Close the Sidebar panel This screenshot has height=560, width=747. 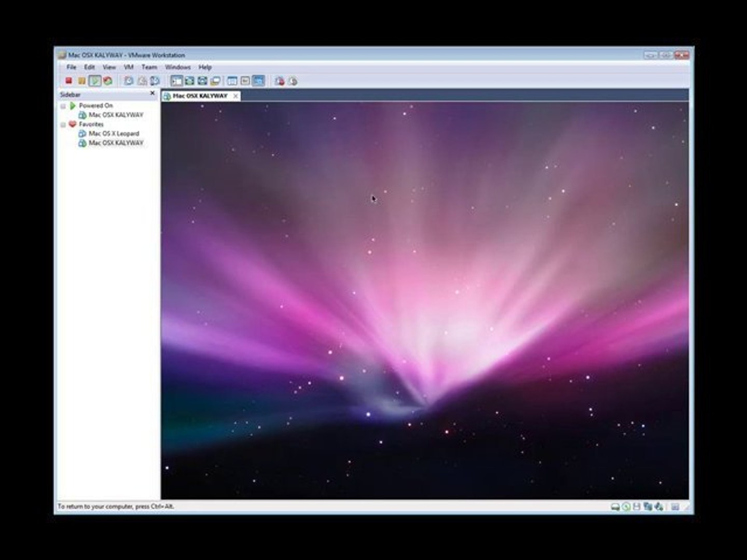152,94
